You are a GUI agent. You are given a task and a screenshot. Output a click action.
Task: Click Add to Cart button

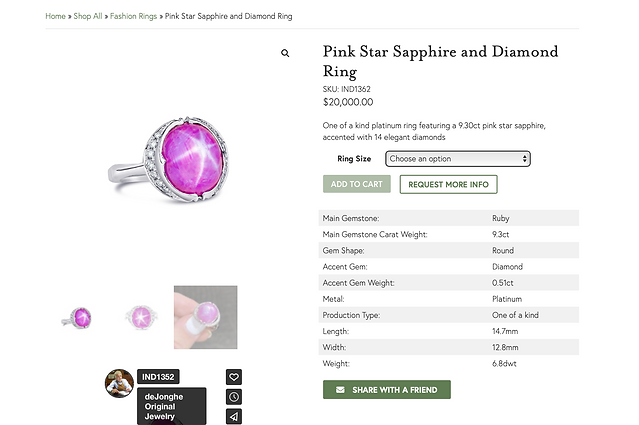point(357,184)
